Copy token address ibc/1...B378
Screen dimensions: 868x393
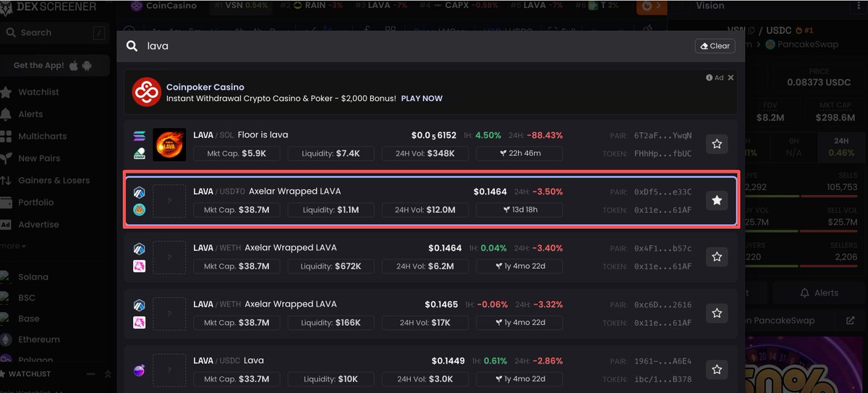[663, 379]
